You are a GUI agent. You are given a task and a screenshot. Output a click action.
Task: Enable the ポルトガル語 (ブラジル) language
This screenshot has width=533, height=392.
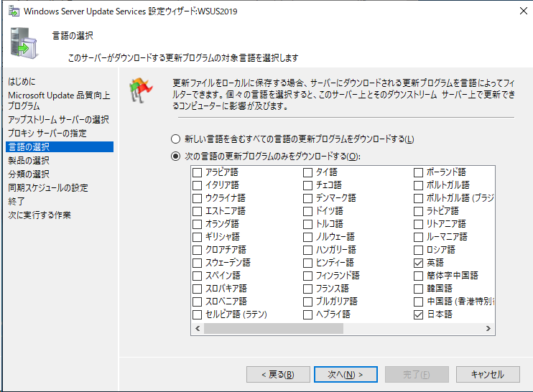(419, 198)
